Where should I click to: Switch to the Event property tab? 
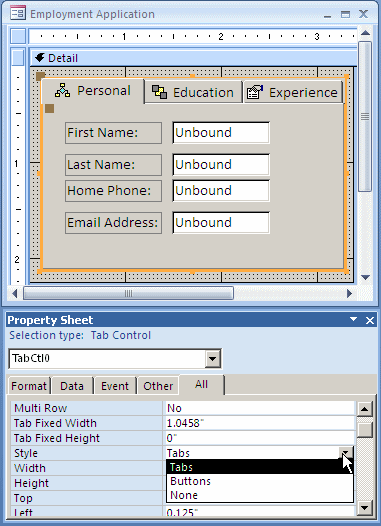(115, 386)
